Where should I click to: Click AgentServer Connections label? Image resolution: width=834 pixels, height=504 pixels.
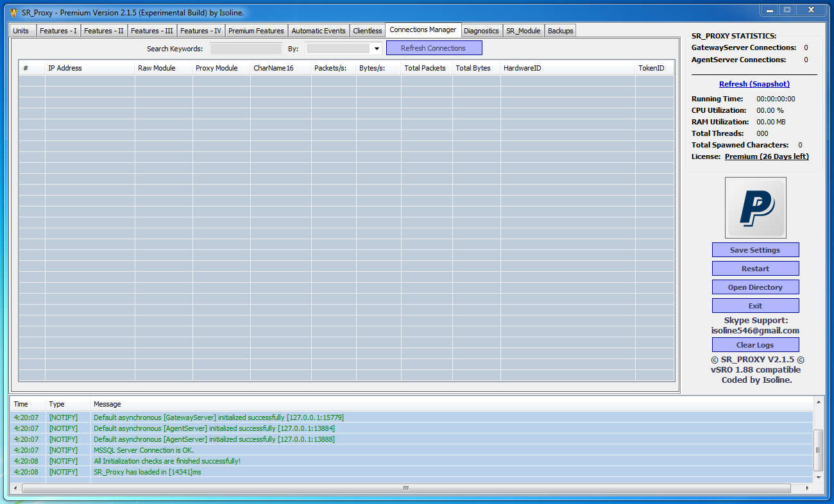(738, 60)
